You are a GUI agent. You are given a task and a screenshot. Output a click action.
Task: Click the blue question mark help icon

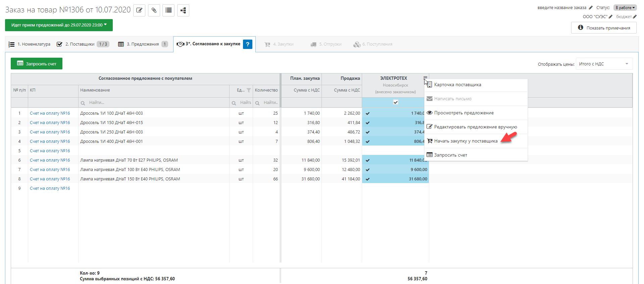248,44
